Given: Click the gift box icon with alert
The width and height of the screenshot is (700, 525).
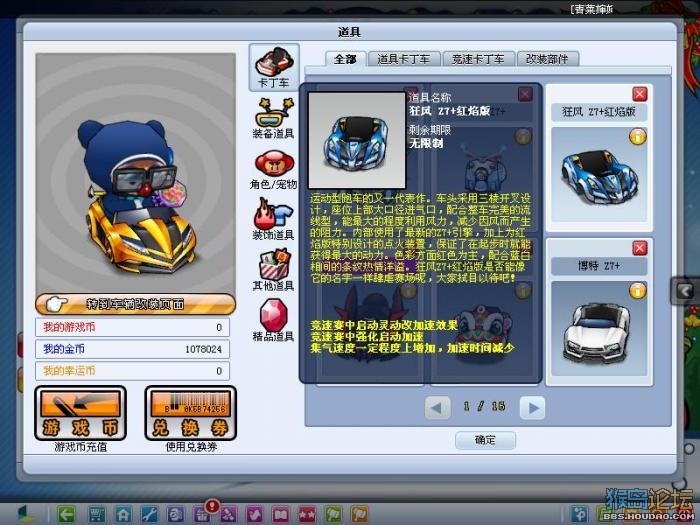Looking at the screenshot, I should coord(203,512).
